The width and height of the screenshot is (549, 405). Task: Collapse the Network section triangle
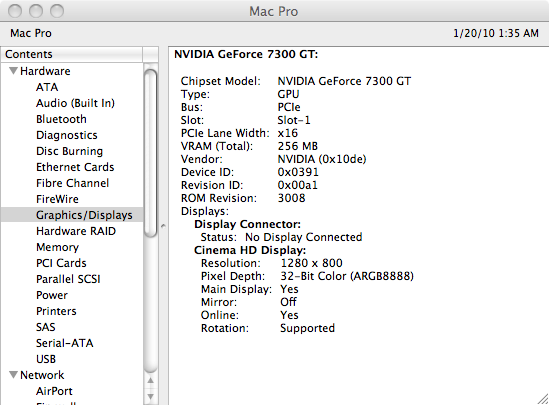coord(14,375)
